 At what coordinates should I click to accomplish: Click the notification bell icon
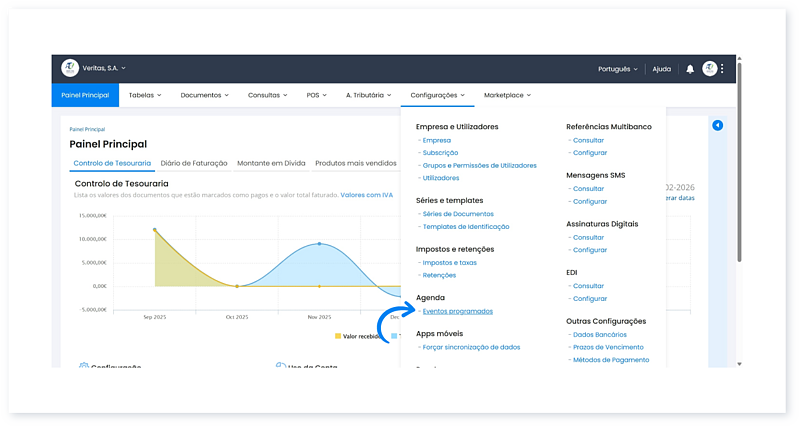pyautogui.click(x=690, y=69)
